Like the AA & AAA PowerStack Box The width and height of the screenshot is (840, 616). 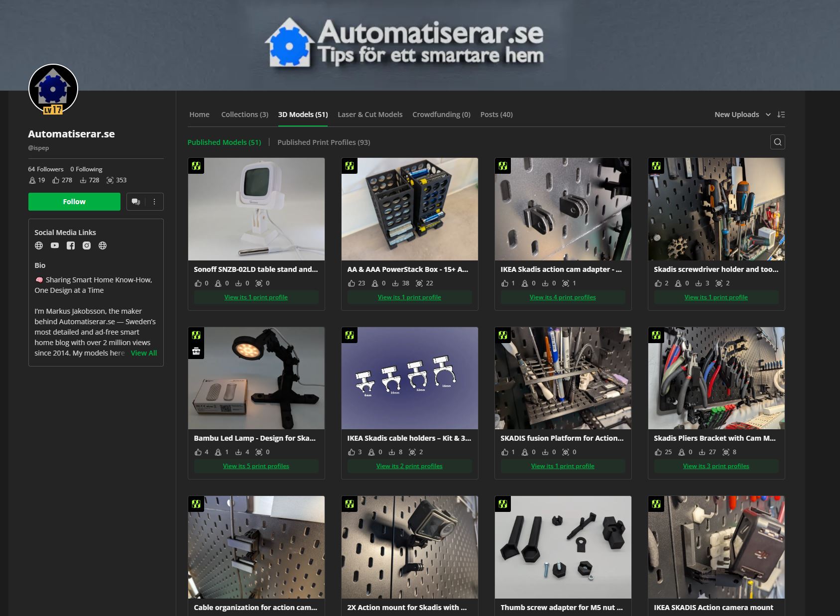(352, 283)
